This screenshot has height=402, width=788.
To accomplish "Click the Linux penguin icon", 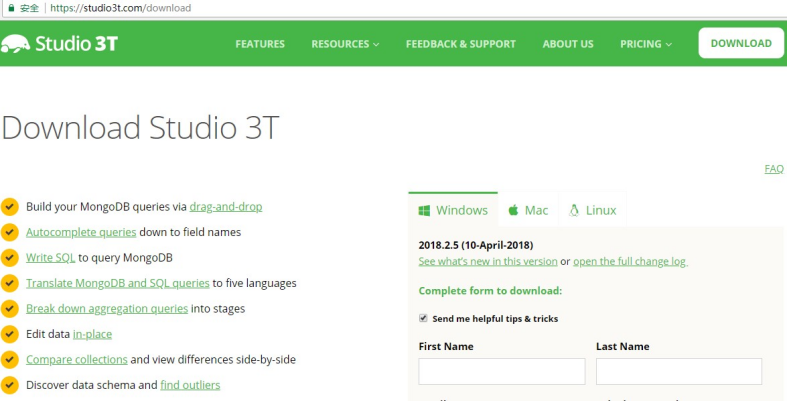I will click(574, 210).
